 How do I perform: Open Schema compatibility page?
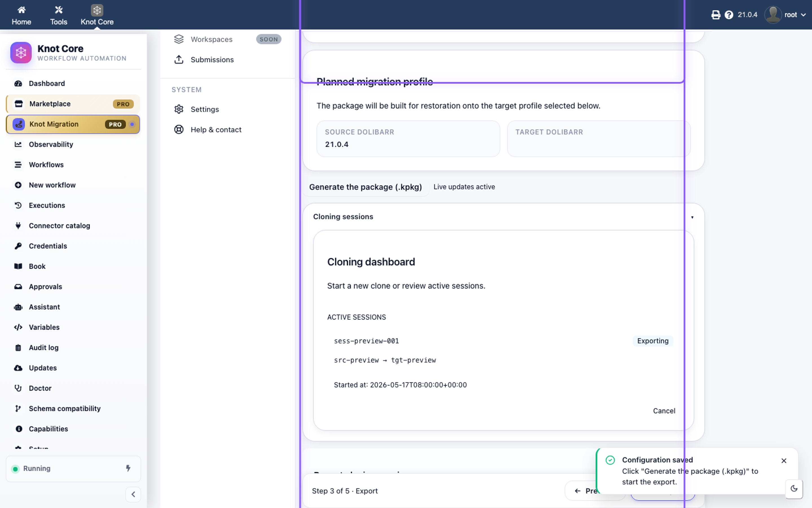point(73,409)
